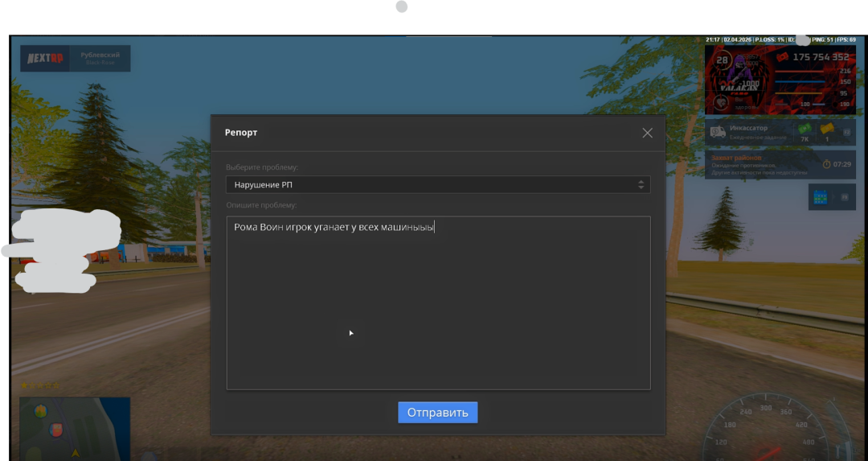Click the level 28 circle badge
Viewport: 868px width, 461px height.
tap(722, 60)
